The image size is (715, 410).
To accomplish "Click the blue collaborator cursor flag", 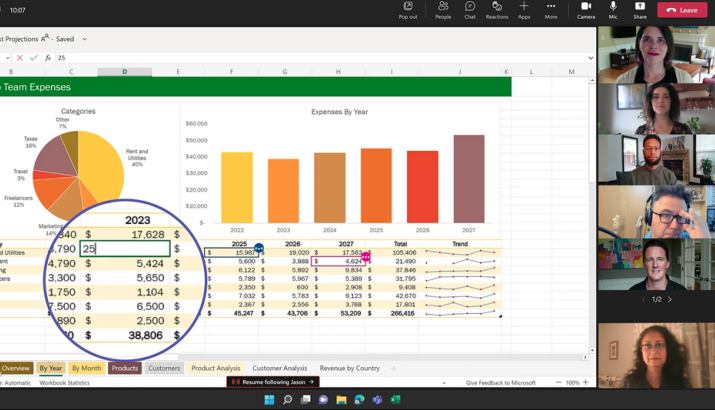I will click(x=259, y=248).
